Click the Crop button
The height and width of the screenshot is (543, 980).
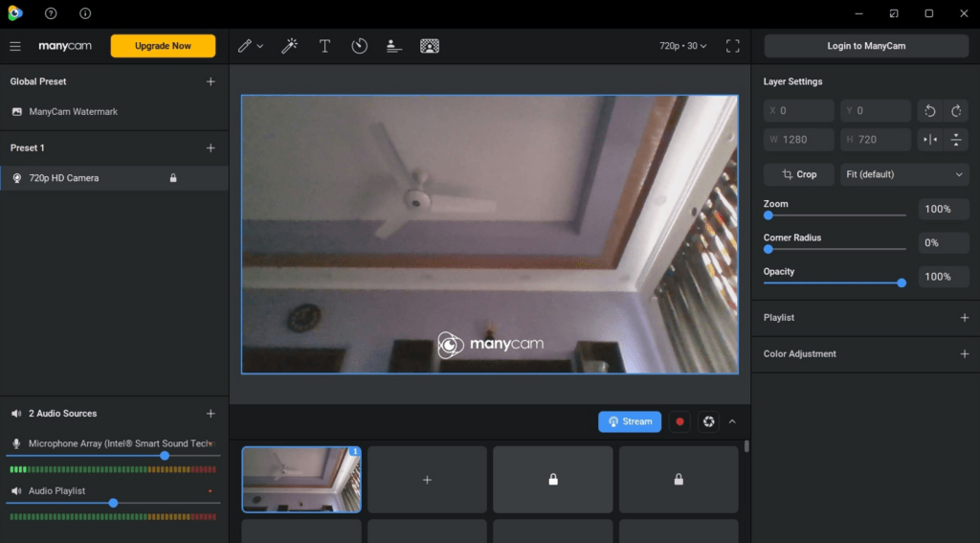coord(799,174)
